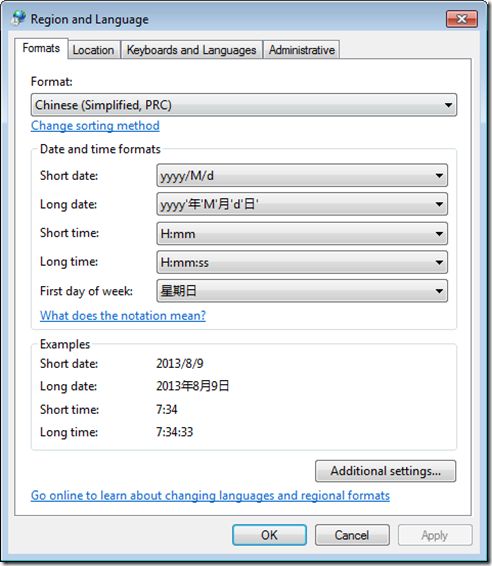Click the Apply button
The image size is (492, 566).
click(x=435, y=535)
